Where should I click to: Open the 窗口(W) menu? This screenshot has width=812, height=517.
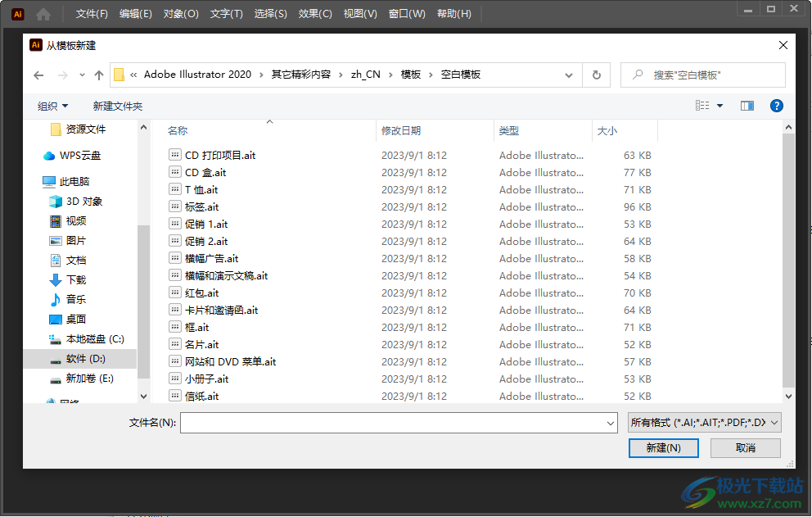point(407,13)
